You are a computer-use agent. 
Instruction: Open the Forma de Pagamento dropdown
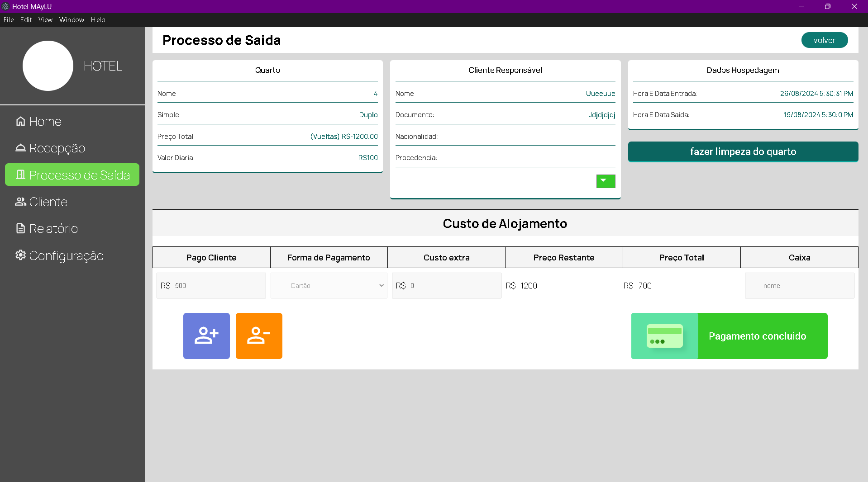329,286
